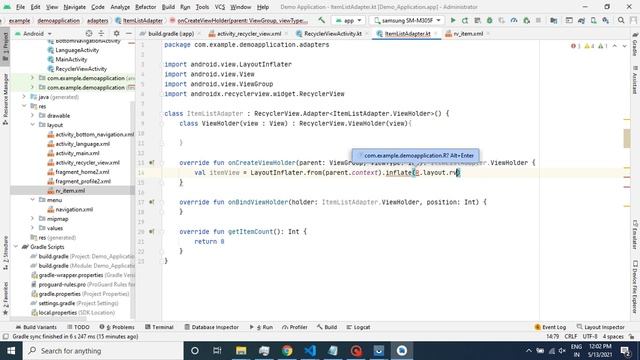This screenshot has width=640, height=360.
Task: Switch to the build.gradle (app) tab
Action: point(170,33)
